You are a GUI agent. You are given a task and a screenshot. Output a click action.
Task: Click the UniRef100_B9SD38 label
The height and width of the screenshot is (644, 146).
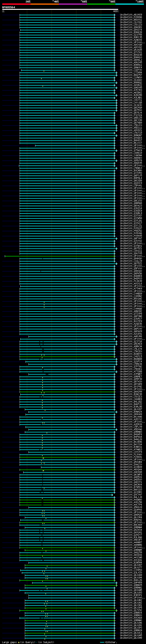[131, 55]
